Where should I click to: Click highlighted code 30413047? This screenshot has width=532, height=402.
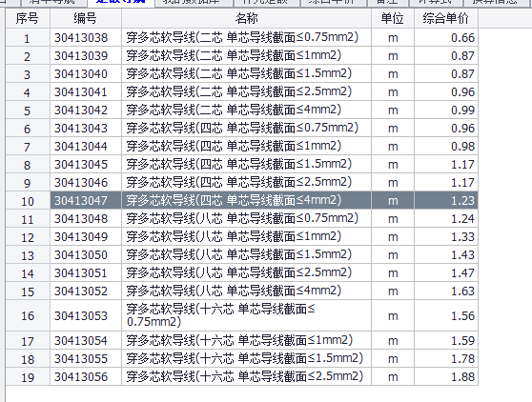coord(86,201)
